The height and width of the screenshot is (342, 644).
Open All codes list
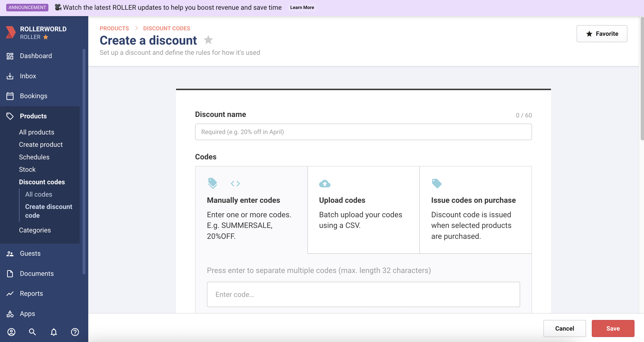pos(39,194)
